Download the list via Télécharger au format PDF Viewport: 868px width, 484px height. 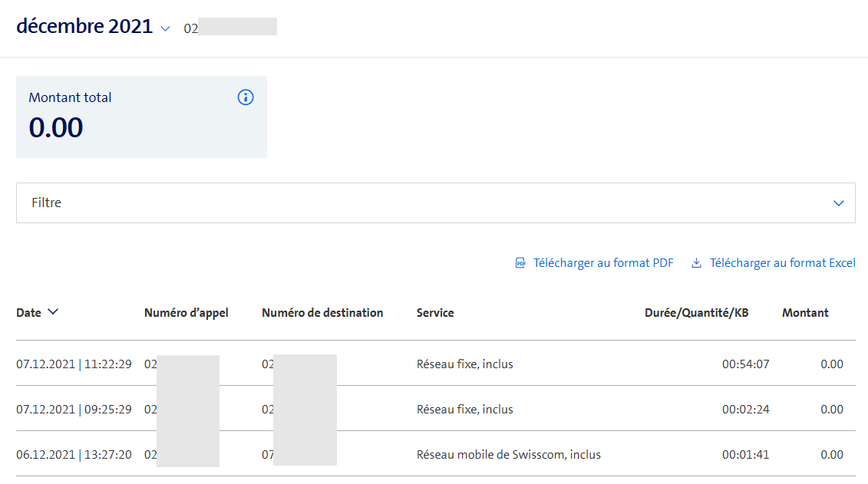[x=603, y=263]
